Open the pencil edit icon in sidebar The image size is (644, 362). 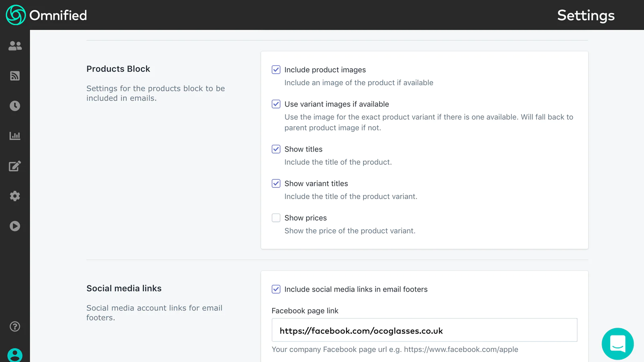point(15,166)
